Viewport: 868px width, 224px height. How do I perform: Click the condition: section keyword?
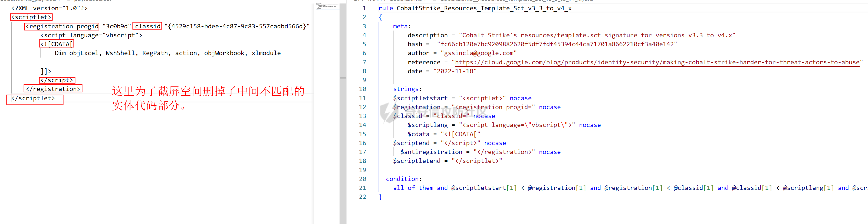pos(404,179)
